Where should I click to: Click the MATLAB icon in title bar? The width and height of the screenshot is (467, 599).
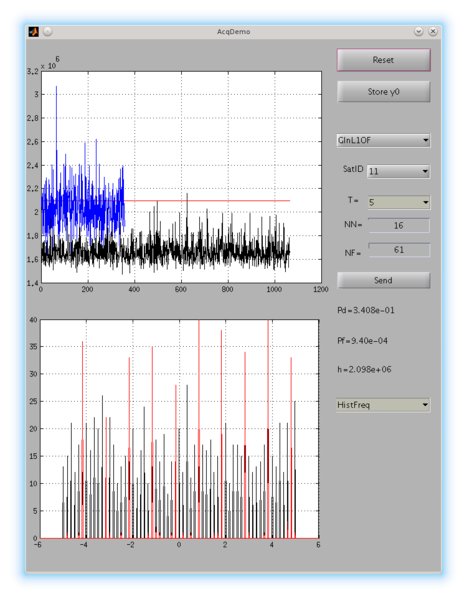pyautogui.click(x=34, y=31)
